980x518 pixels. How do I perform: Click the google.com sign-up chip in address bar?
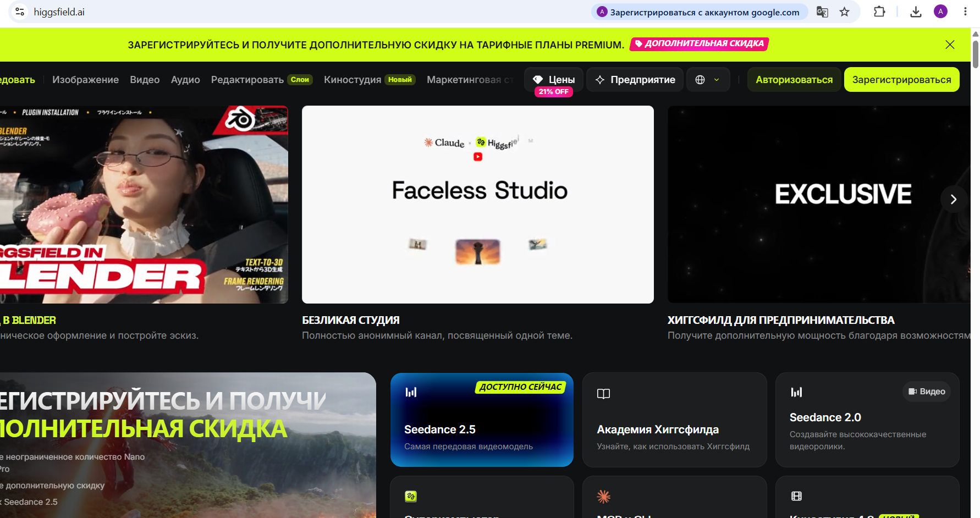tap(700, 12)
